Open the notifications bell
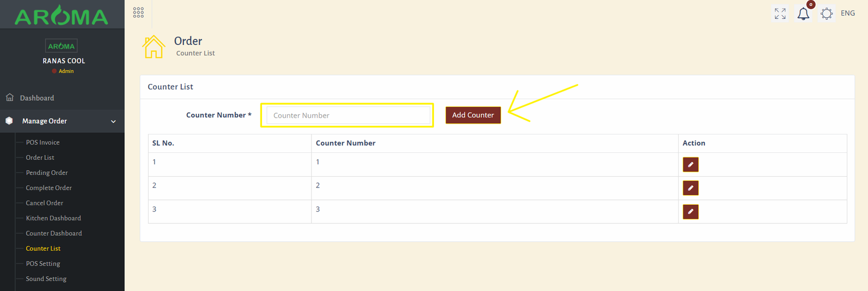The width and height of the screenshot is (868, 291). [803, 14]
